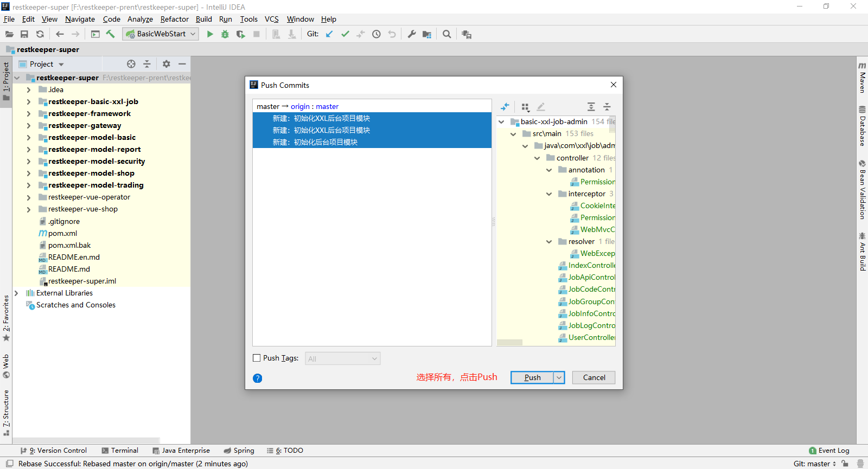Image resolution: width=868 pixels, height=469 pixels.
Task: Search everywhere magnifier icon
Action: pos(447,34)
